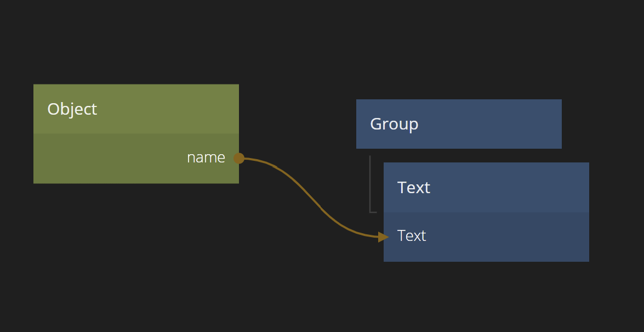644x332 pixels.
Task: Click the "name" output label on Object
Action: [x=206, y=158]
